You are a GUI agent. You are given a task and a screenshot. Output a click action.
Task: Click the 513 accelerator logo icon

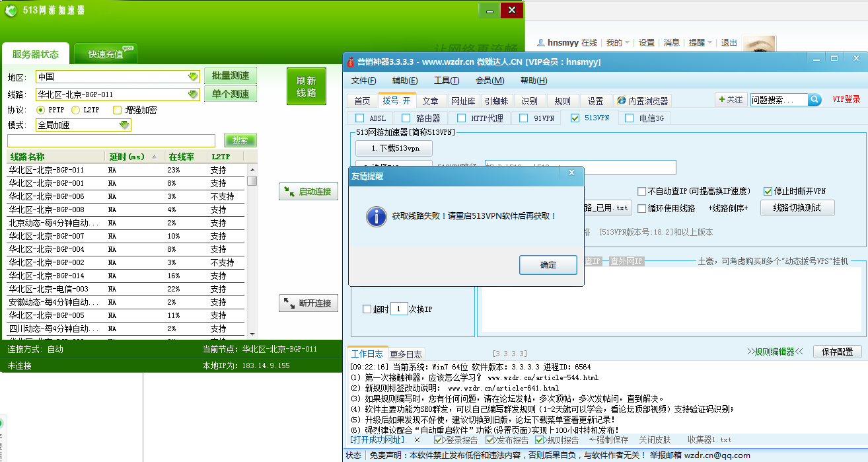[11, 10]
